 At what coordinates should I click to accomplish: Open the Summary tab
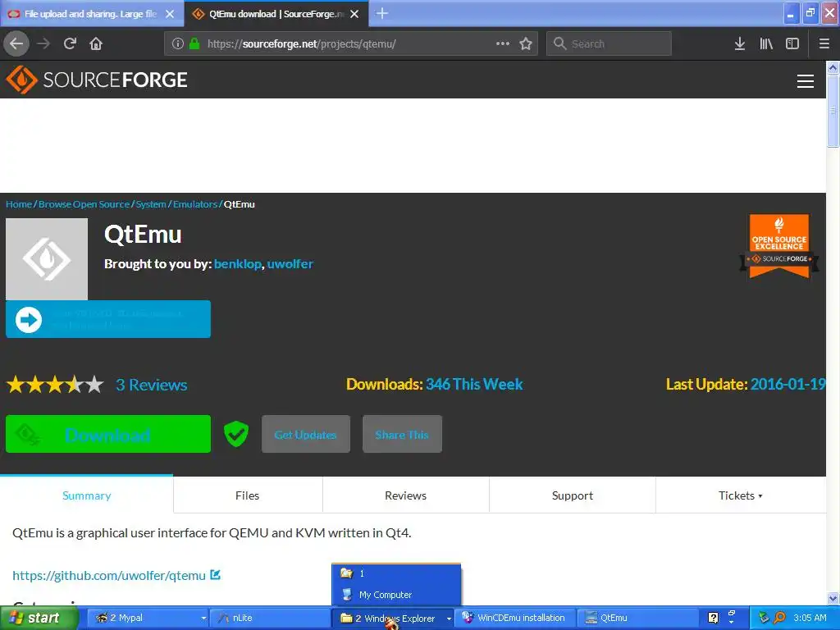pyautogui.click(x=86, y=495)
